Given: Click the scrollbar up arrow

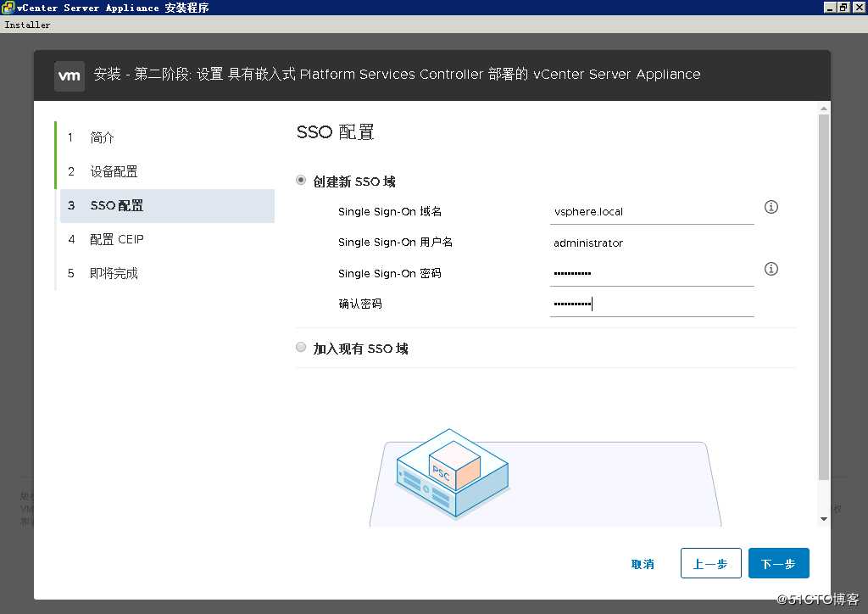Looking at the screenshot, I should pyautogui.click(x=824, y=109).
